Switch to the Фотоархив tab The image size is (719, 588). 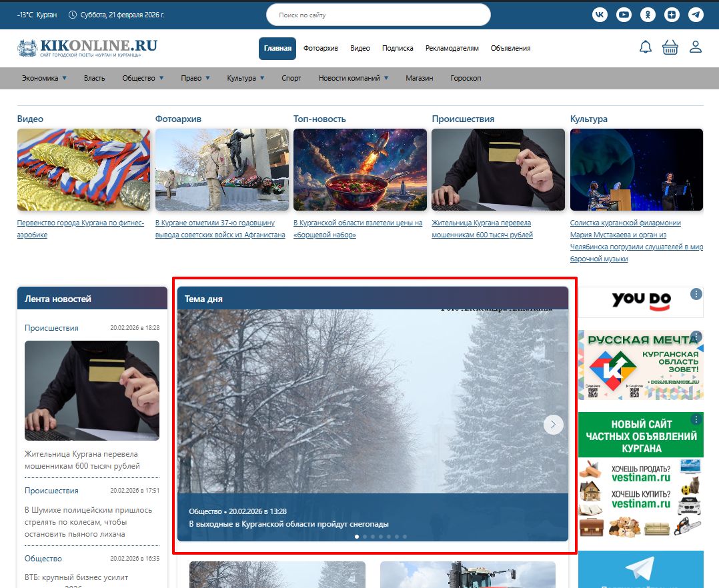pyautogui.click(x=320, y=48)
